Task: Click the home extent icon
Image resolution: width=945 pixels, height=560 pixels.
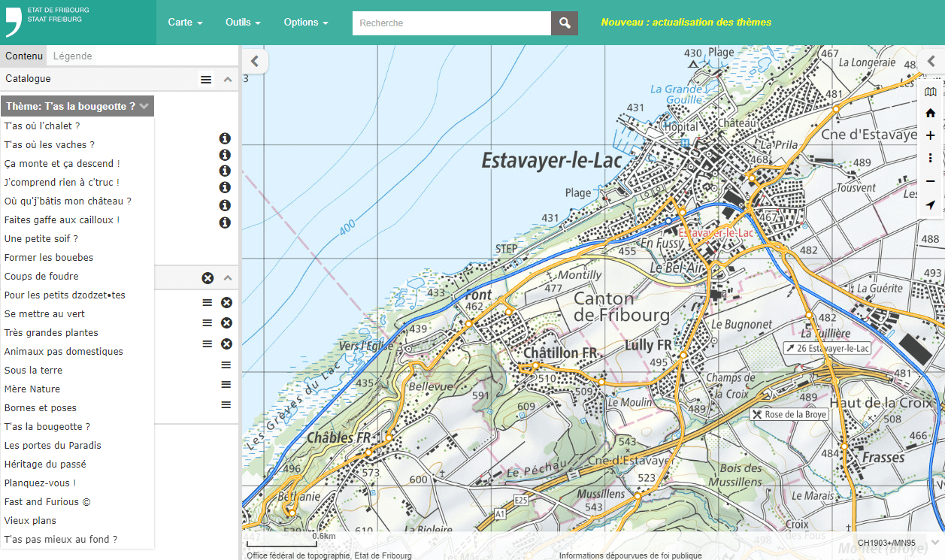Action: pos(930,114)
